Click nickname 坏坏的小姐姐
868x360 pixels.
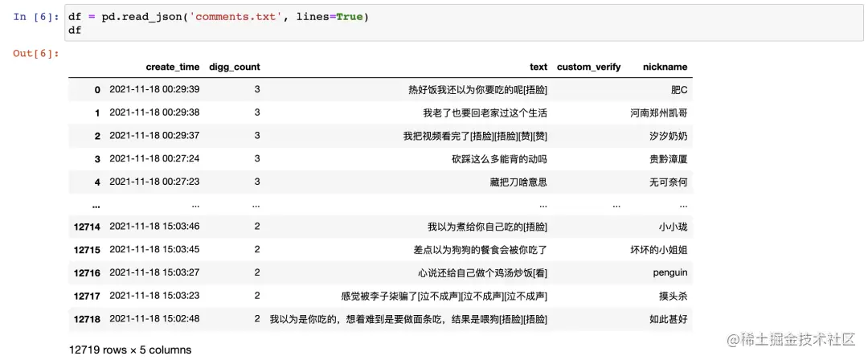pyautogui.click(x=659, y=251)
